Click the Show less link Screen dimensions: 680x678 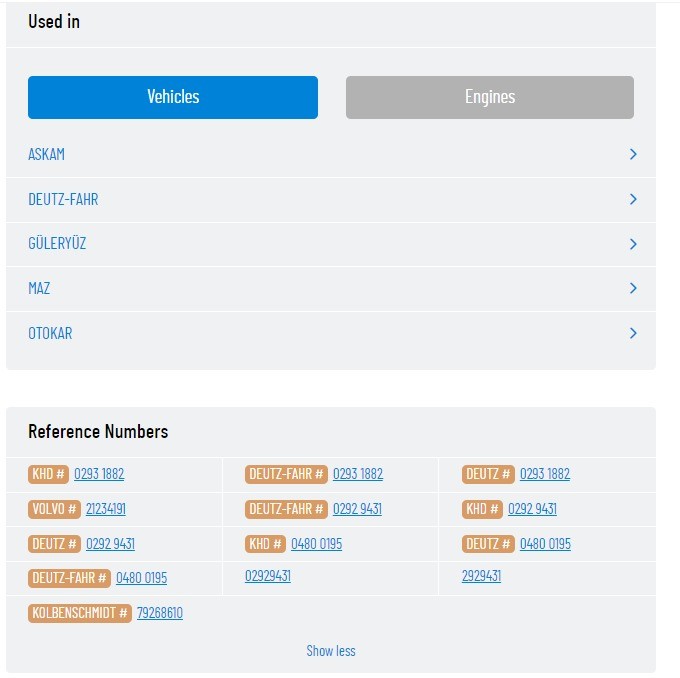[x=331, y=651]
